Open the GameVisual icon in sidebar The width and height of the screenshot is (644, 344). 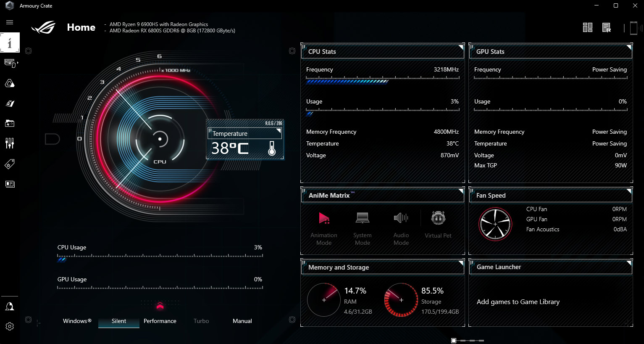click(10, 103)
